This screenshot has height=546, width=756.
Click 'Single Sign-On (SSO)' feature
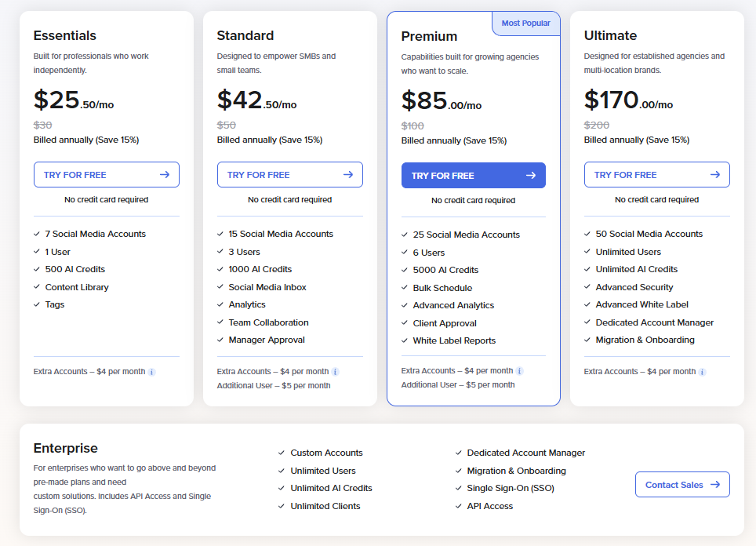pos(510,488)
